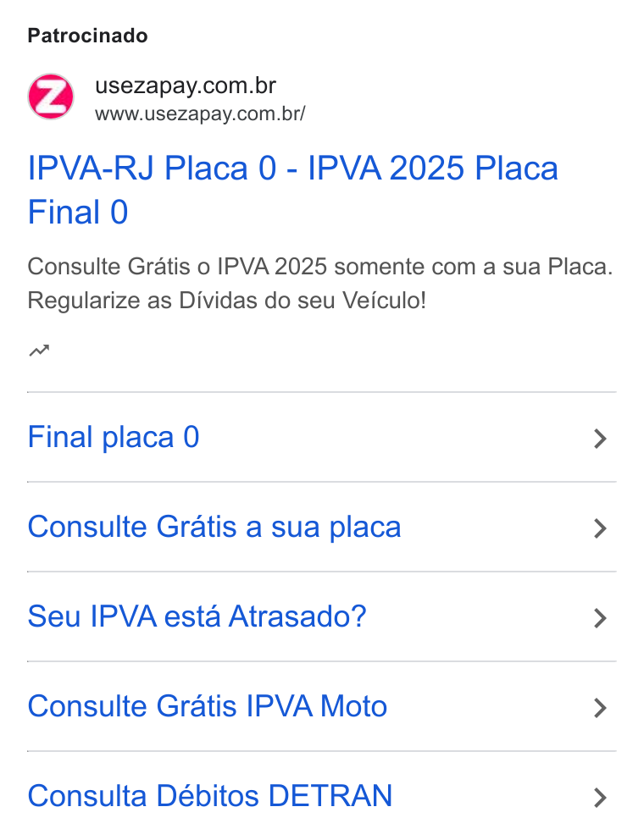644x840 pixels.
Task: Click the Patrocinado label
Action: pos(88,36)
